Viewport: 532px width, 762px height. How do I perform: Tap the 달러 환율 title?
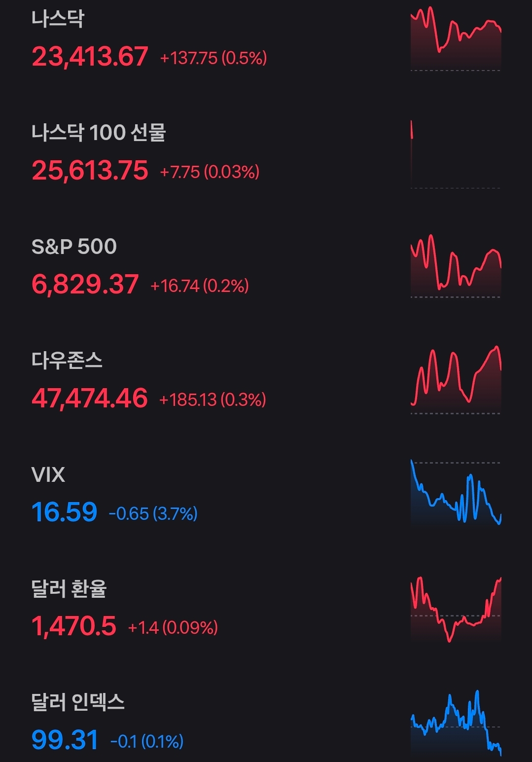click(x=69, y=588)
